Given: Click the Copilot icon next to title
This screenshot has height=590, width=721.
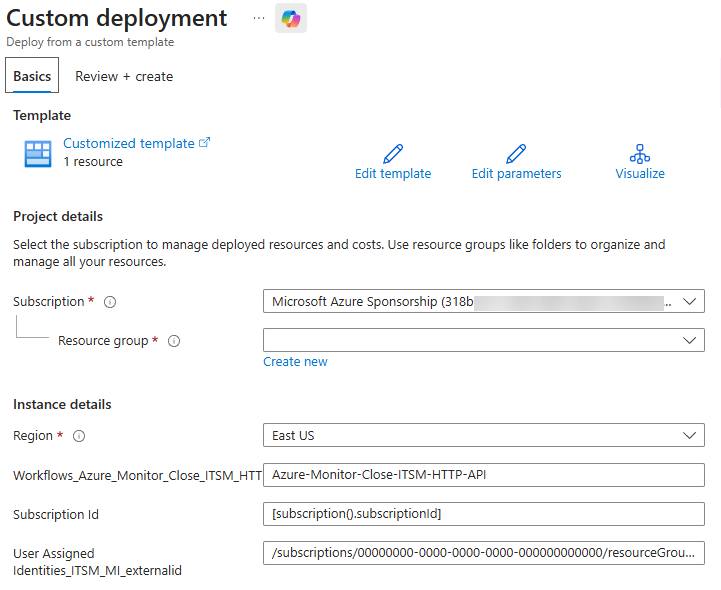Looking at the screenshot, I should (x=291, y=18).
